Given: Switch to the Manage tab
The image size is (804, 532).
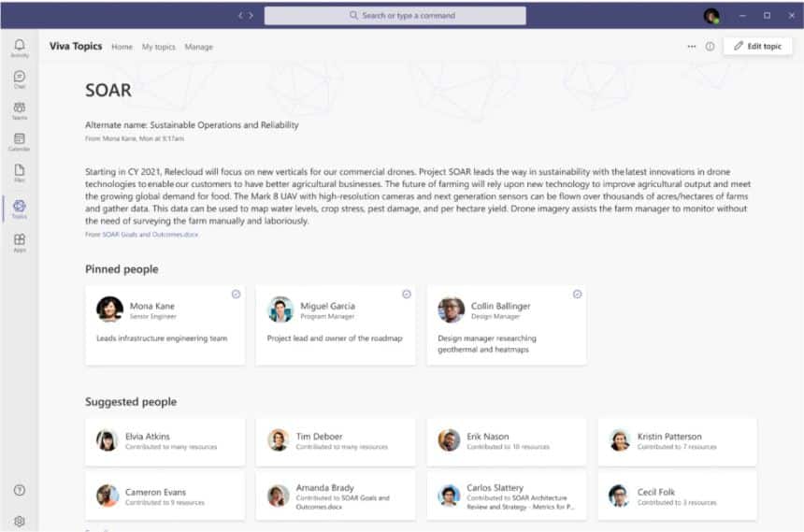Looking at the screenshot, I should (198, 47).
